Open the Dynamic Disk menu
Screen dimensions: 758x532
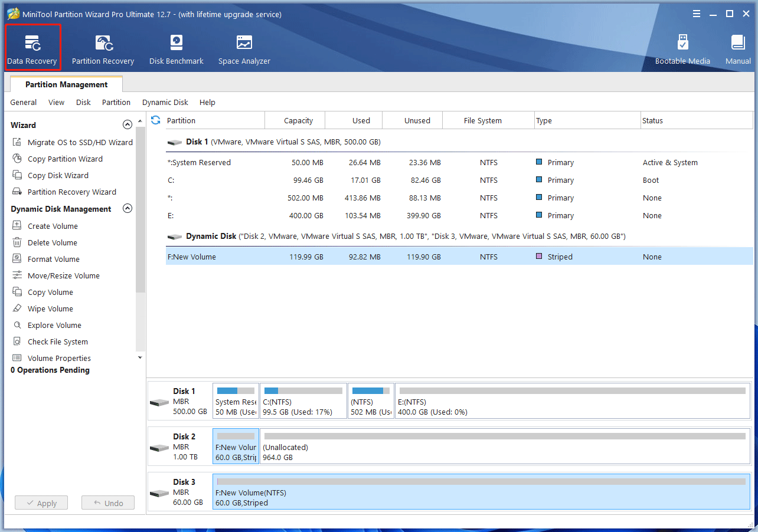165,102
